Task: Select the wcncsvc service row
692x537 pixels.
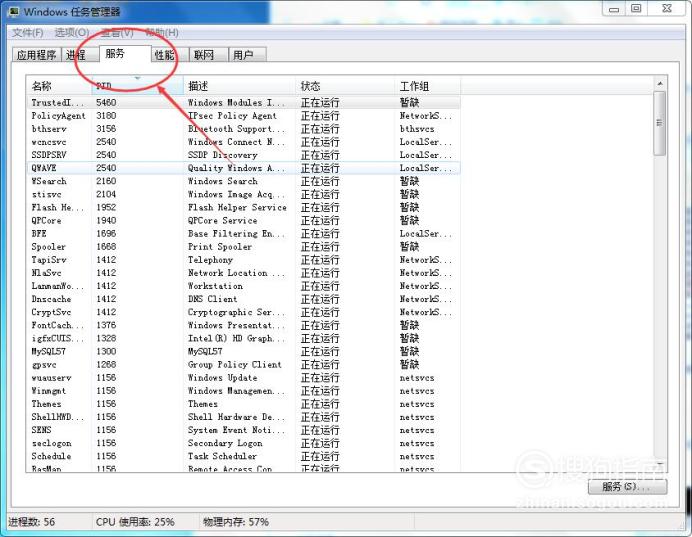Action: (243, 142)
